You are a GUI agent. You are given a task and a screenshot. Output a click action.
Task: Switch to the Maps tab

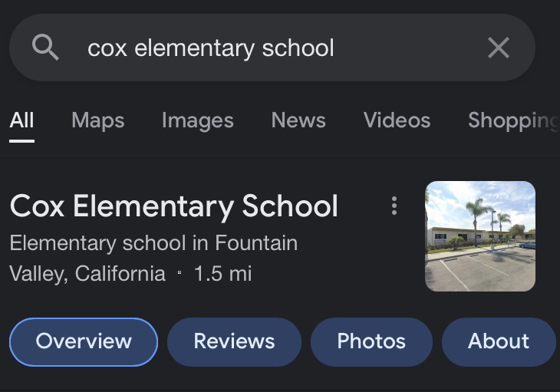pyautogui.click(x=97, y=120)
